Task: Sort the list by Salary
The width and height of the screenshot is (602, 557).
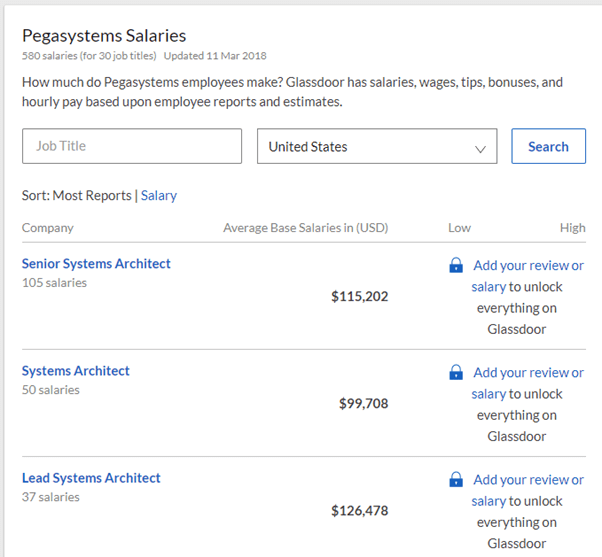Action: 159,195
